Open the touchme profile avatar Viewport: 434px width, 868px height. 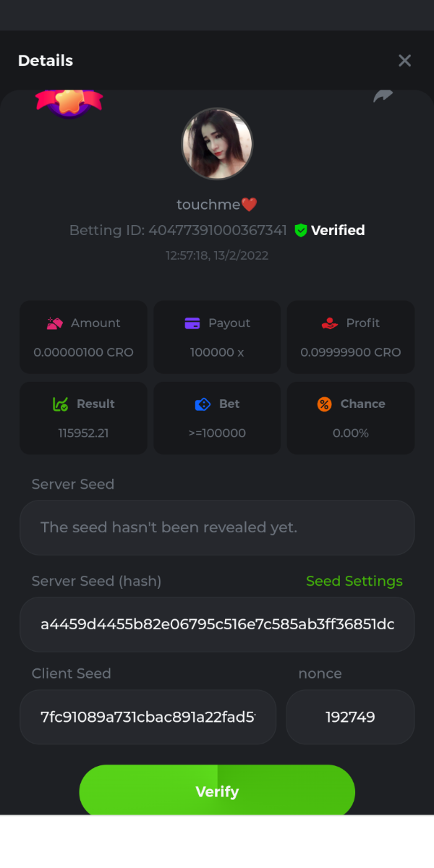(x=217, y=144)
